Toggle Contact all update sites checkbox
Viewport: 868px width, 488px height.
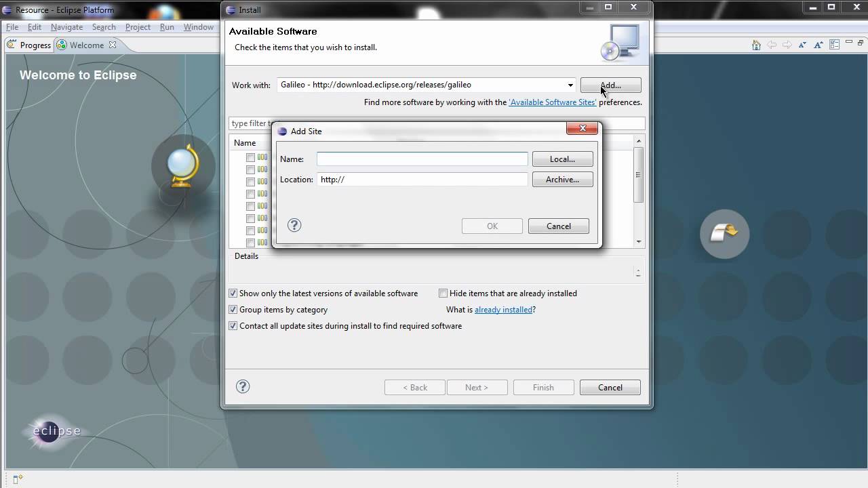point(233,326)
